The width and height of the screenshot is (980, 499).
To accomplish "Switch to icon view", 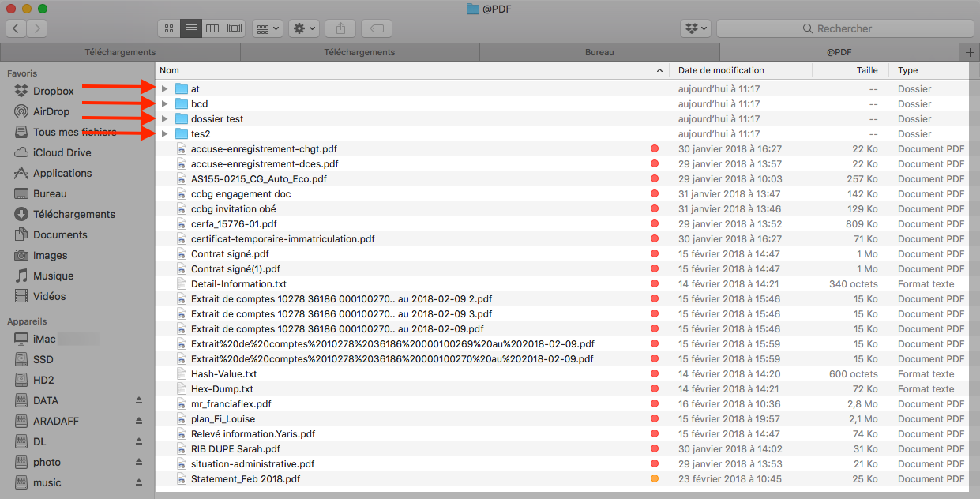I will click(169, 28).
